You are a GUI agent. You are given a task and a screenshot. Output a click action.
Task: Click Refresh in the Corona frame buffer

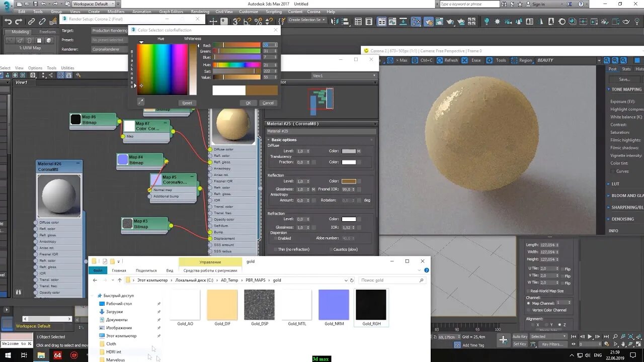coord(447,60)
